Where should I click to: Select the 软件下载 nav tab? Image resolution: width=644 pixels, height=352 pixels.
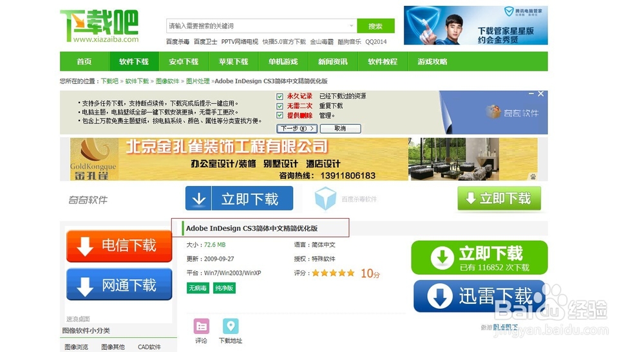click(134, 62)
